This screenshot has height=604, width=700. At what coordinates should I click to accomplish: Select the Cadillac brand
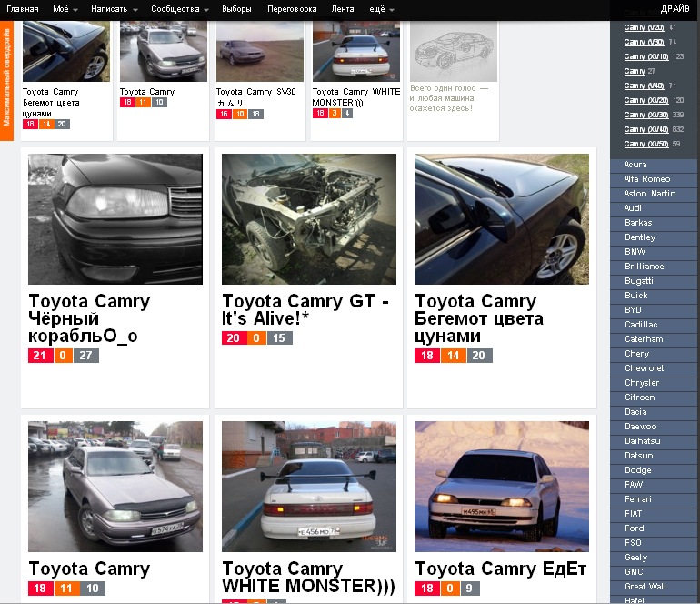[654, 325]
